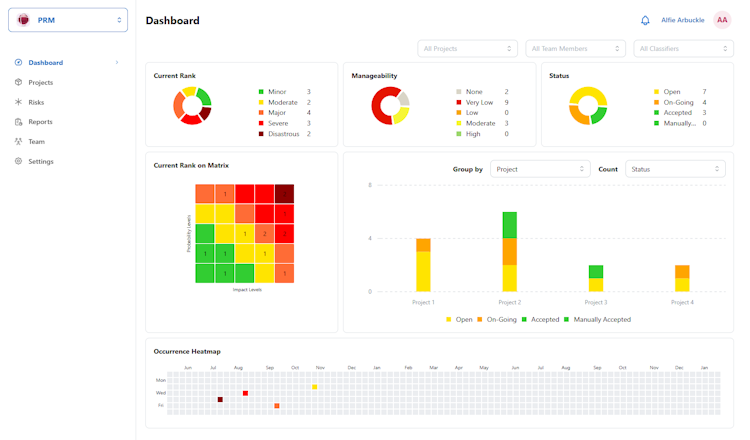The height and width of the screenshot is (440, 750).
Task: Select the Projects cube icon in sidebar
Action: [18, 82]
